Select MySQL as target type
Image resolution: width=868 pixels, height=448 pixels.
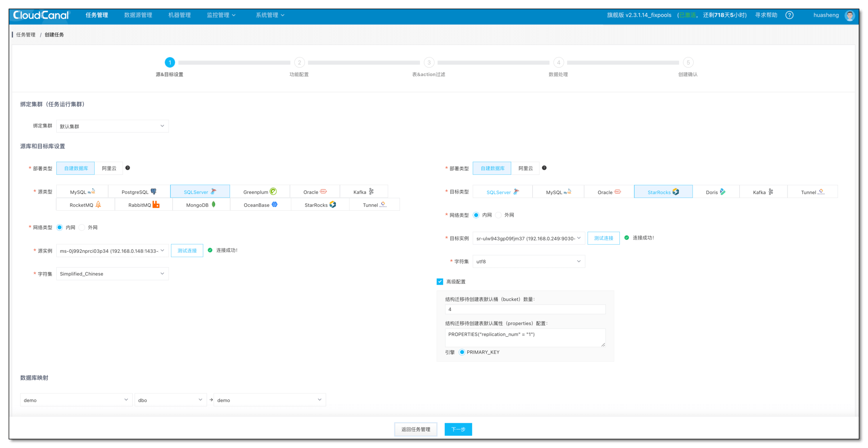(558, 192)
